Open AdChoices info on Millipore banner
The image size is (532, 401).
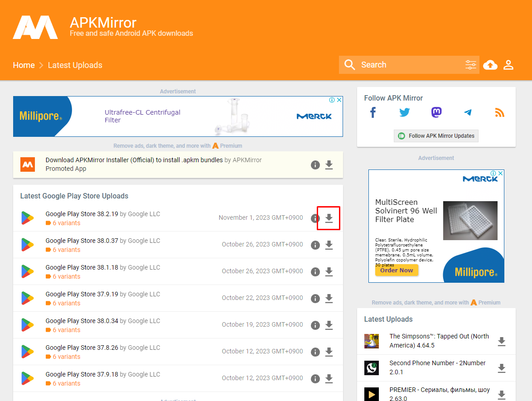point(332,100)
